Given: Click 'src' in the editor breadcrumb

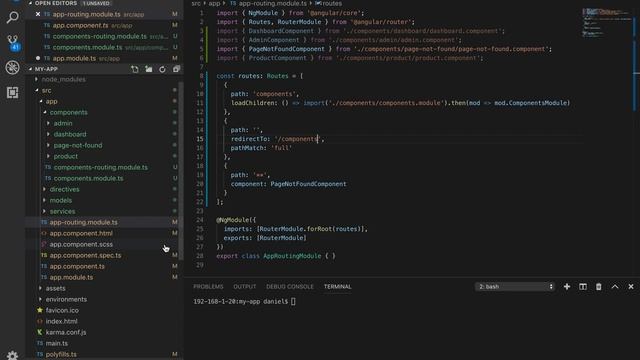Looking at the screenshot, I should pos(196,3).
